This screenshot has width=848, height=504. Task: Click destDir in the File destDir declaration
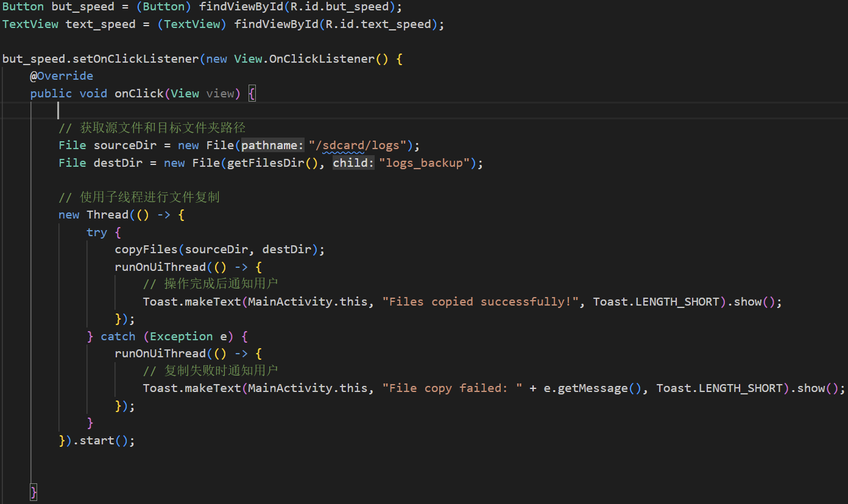click(118, 163)
